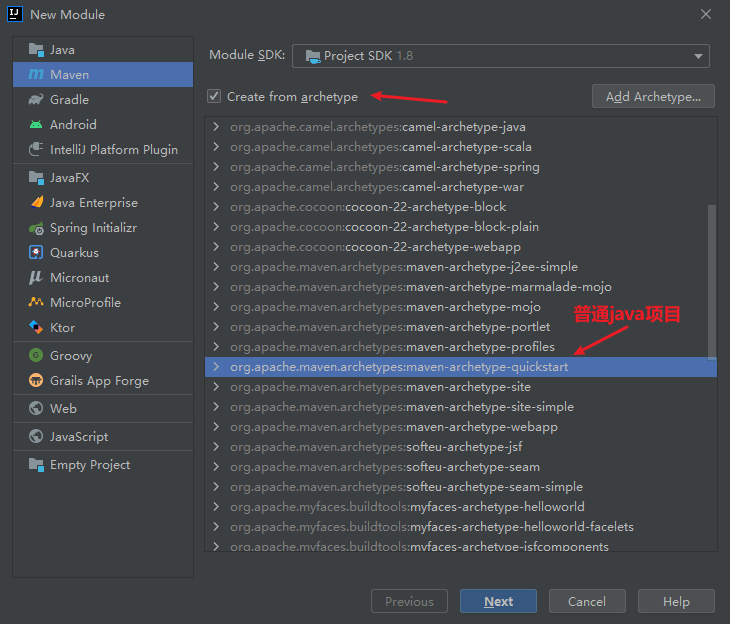
Task: Click the Java folder icon in sidebar
Action: coord(36,49)
